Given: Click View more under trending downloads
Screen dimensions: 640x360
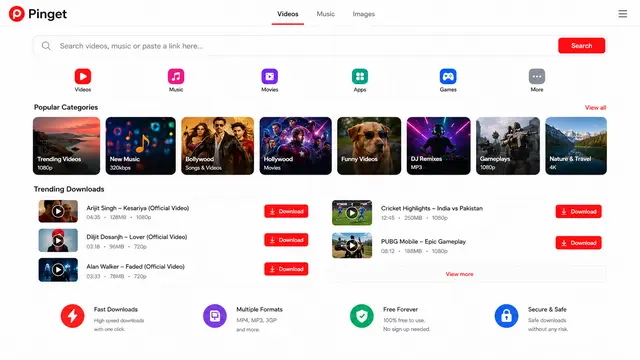Looking at the screenshot, I should 460,274.
